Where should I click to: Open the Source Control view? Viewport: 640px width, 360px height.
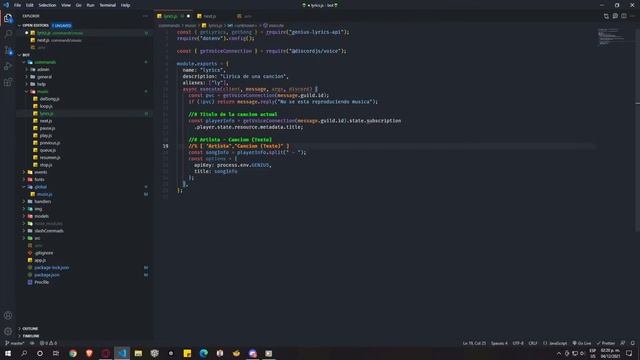click(x=8, y=50)
